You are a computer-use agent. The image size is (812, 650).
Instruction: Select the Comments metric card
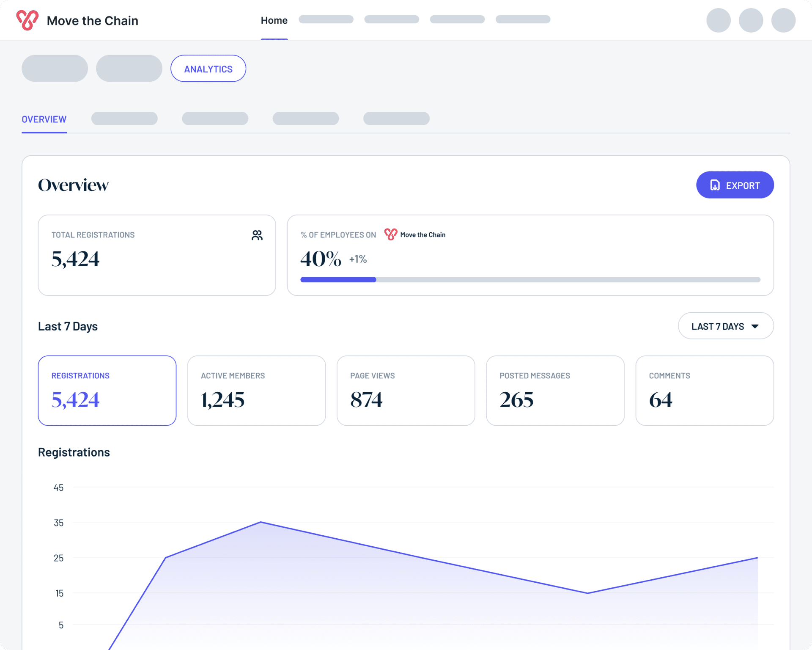coord(705,391)
